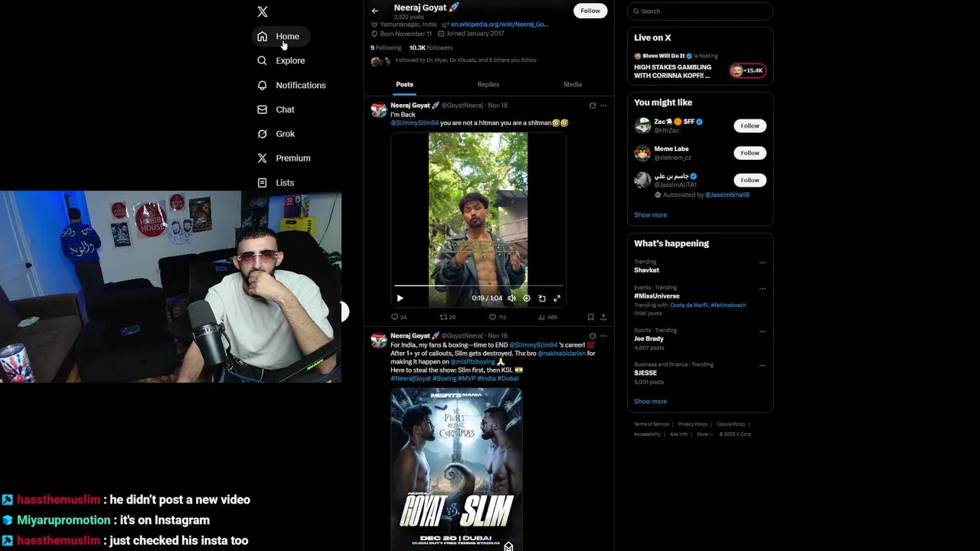Screen dimensions: 980x551
Task: Open Chat in the sidebar
Action: tap(276, 109)
